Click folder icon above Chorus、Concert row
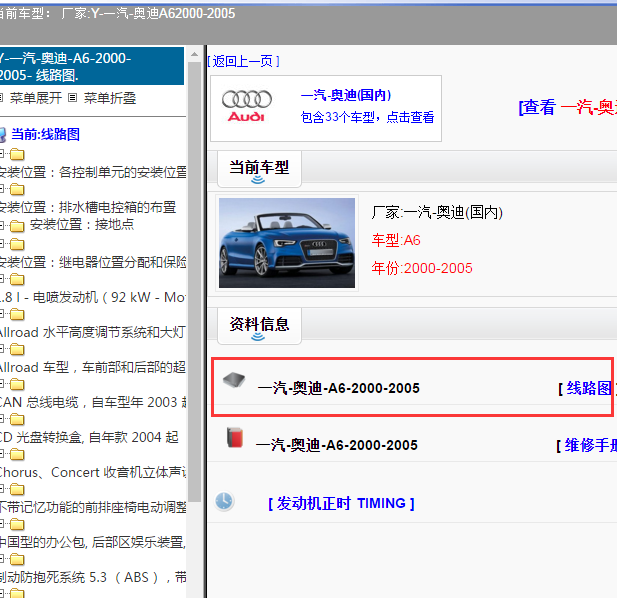 click(17, 455)
